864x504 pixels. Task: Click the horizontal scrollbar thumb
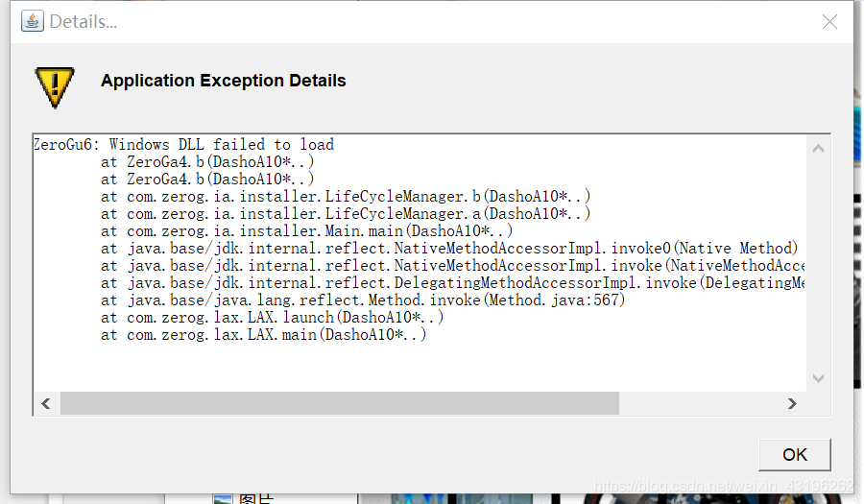coord(340,404)
